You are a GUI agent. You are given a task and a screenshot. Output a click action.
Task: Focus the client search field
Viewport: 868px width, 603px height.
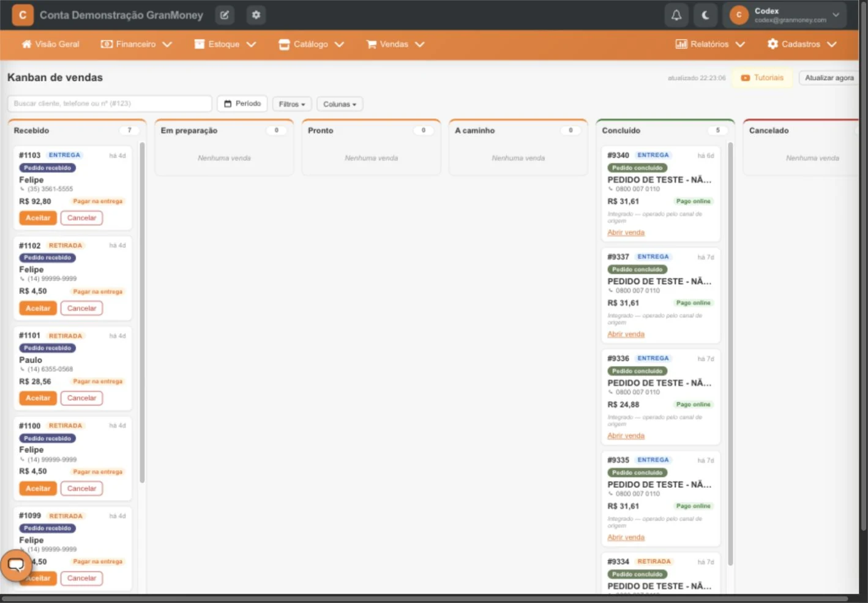click(110, 103)
